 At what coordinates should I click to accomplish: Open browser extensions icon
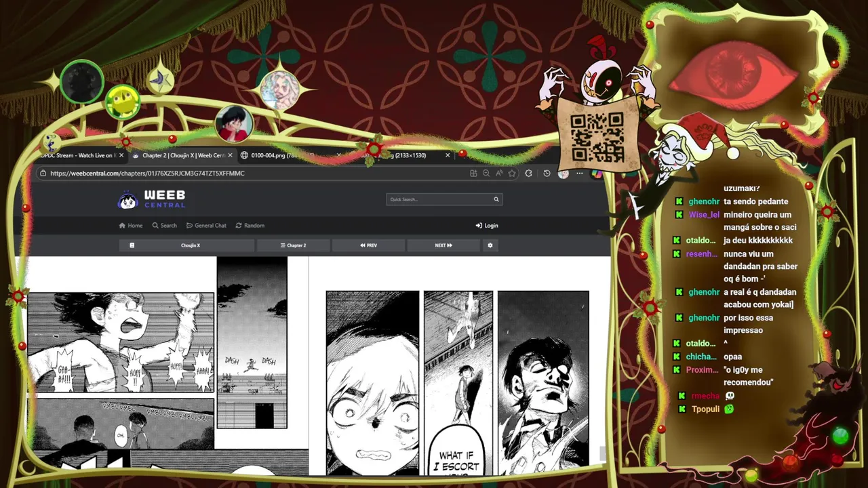coord(528,174)
